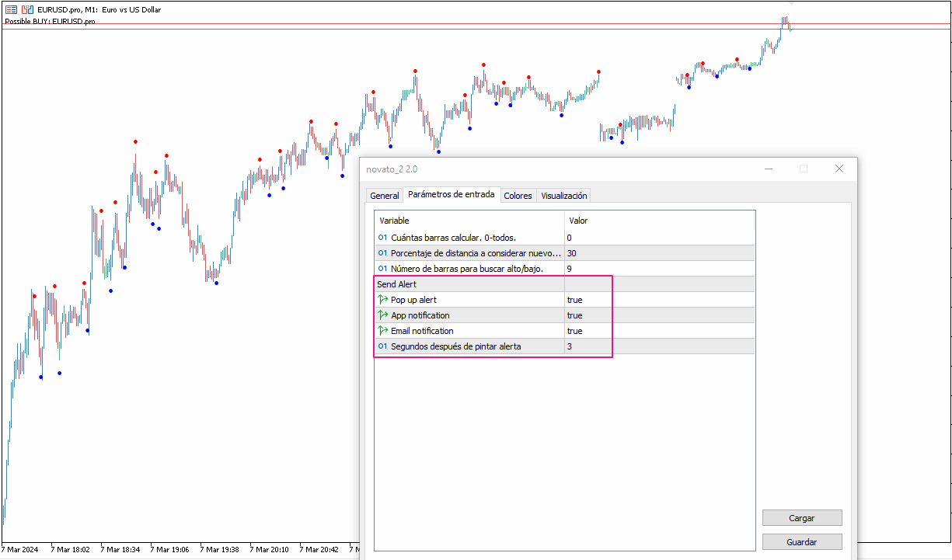Click the indicator list icon in chart corner
952x560 pixels.
9,9
